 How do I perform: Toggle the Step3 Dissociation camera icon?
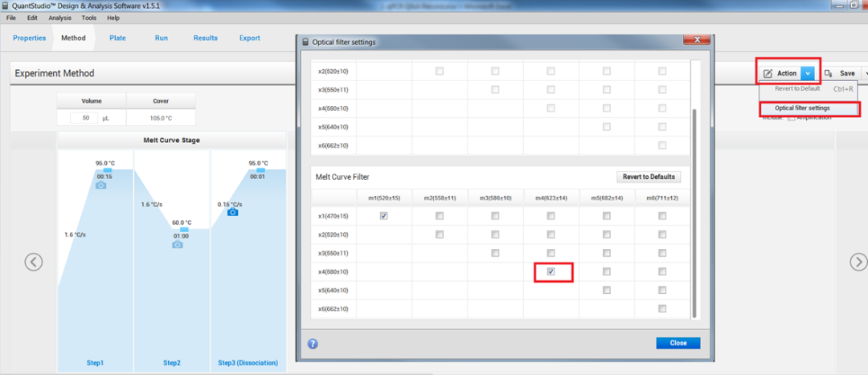[x=233, y=212]
